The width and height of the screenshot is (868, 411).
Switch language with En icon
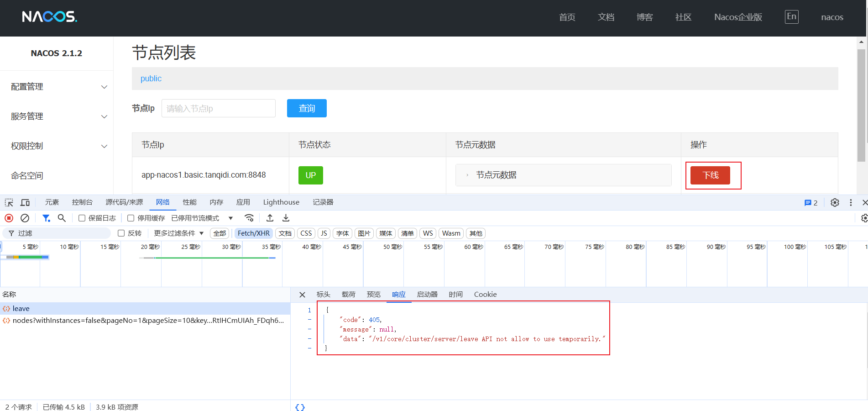click(x=791, y=17)
